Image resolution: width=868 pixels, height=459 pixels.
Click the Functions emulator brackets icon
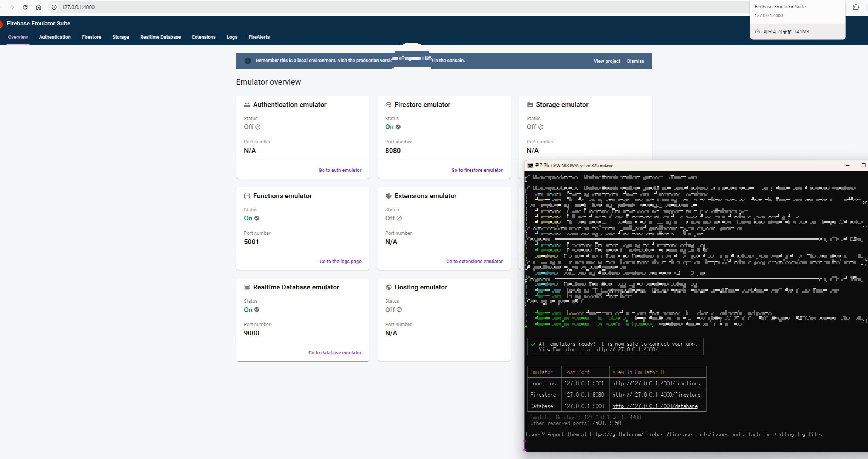pyautogui.click(x=247, y=196)
